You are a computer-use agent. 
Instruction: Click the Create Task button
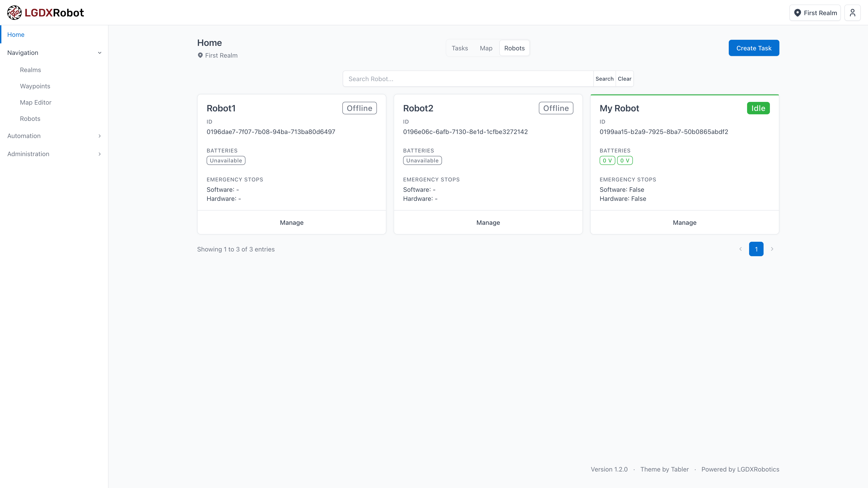tap(754, 48)
